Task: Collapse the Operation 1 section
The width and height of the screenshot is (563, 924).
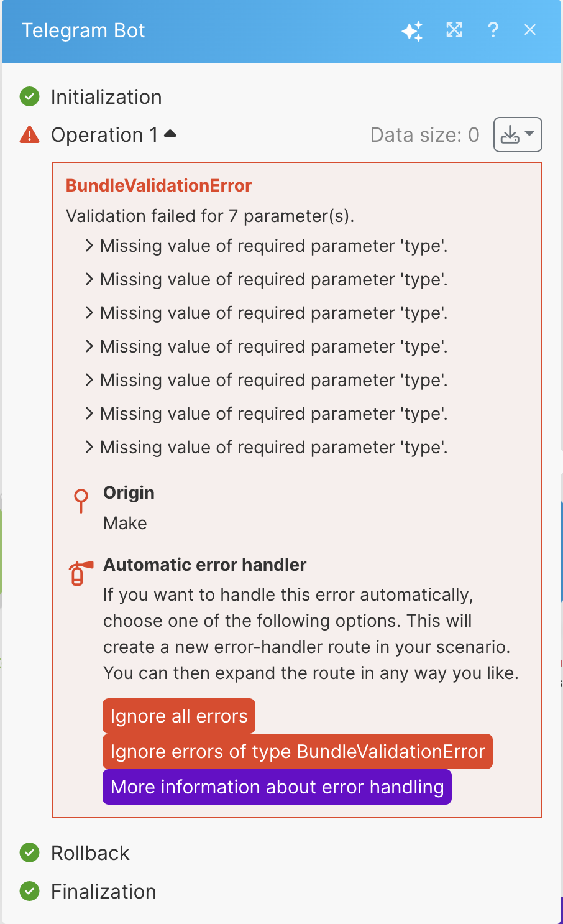Action: click(x=170, y=134)
